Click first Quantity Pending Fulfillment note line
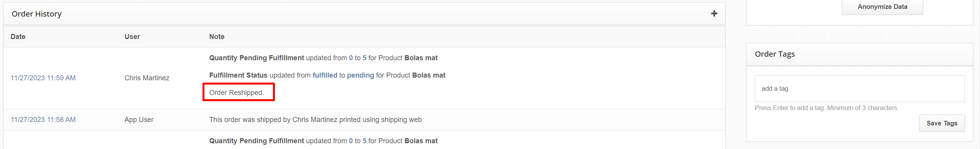The height and width of the screenshot is (149, 980). [323, 58]
